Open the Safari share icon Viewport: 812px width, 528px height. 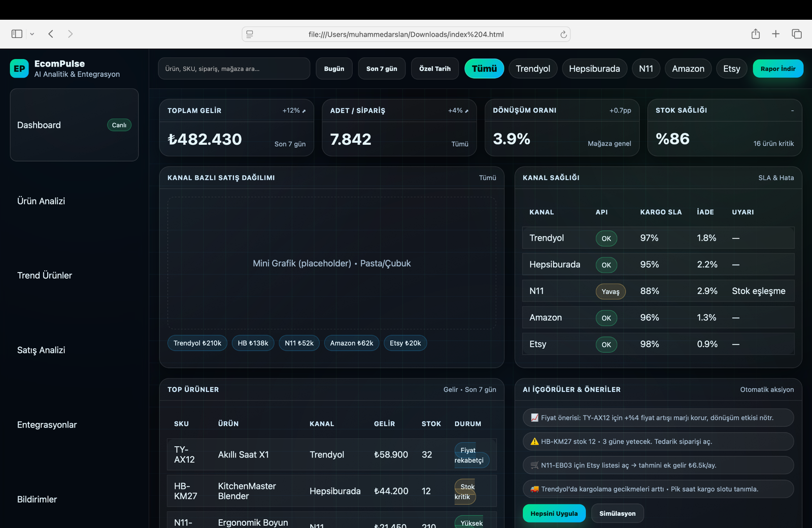tap(755, 34)
